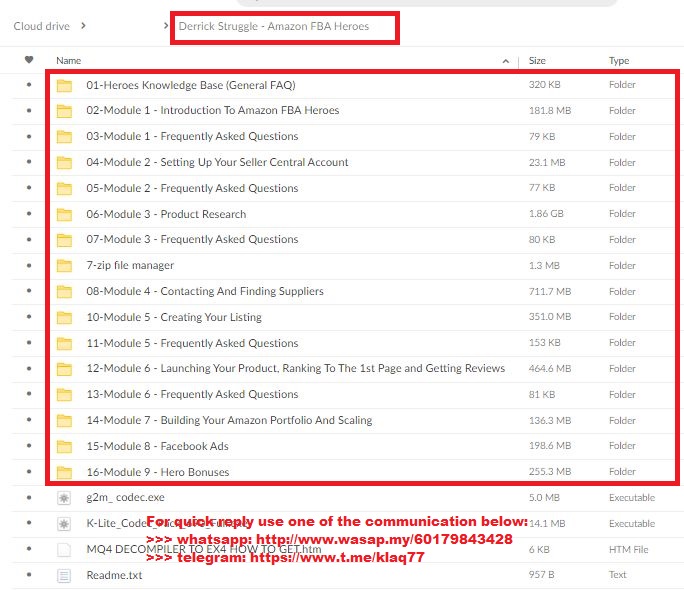This screenshot has height=590, width=684.
Task: Click folder icon for 06-Module 3 Product Research
Action: [64, 215]
